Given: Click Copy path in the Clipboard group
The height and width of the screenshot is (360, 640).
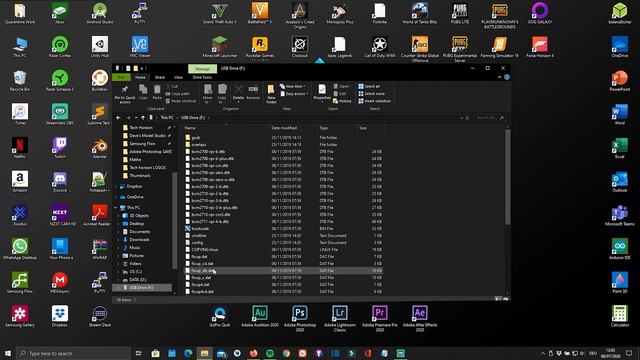Looking at the screenshot, I should (x=178, y=93).
